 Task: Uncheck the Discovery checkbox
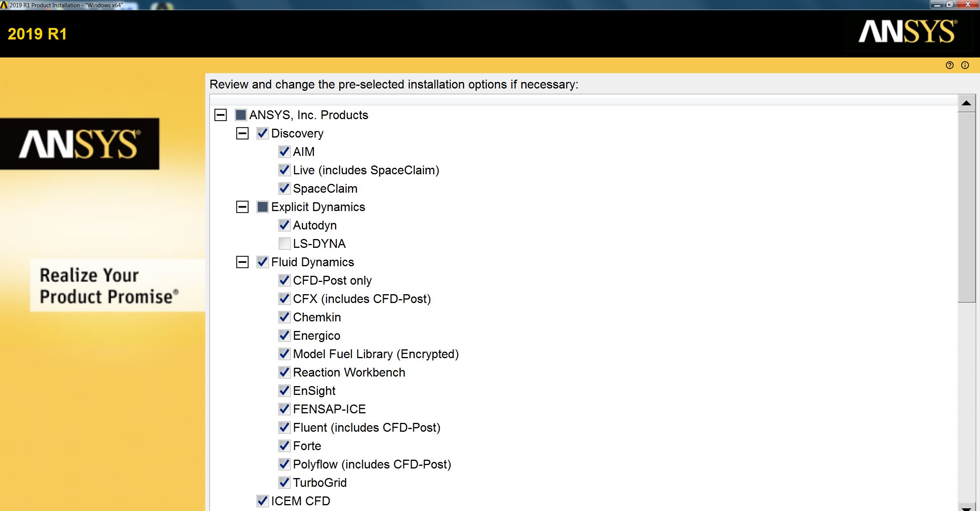[262, 133]
